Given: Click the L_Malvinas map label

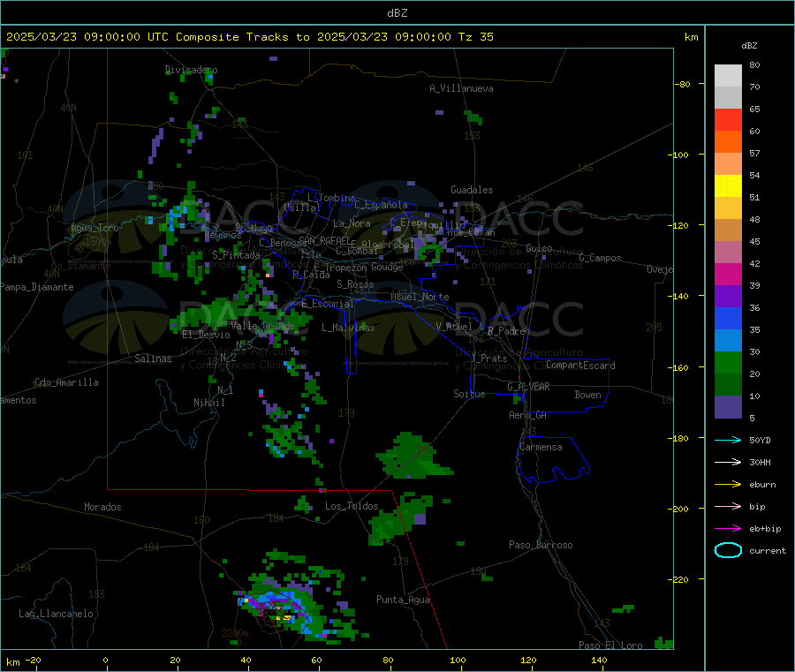Looking at the screenshot, I should pos(348,328).
